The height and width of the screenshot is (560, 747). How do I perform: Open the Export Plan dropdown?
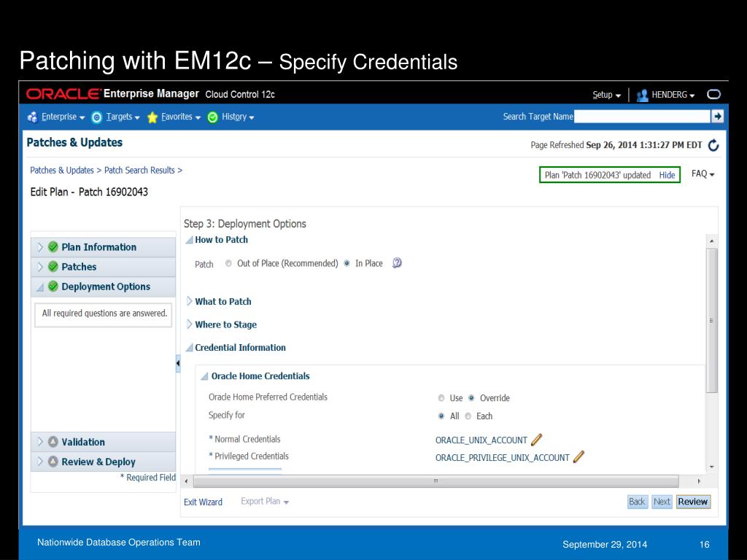(264, 502)
